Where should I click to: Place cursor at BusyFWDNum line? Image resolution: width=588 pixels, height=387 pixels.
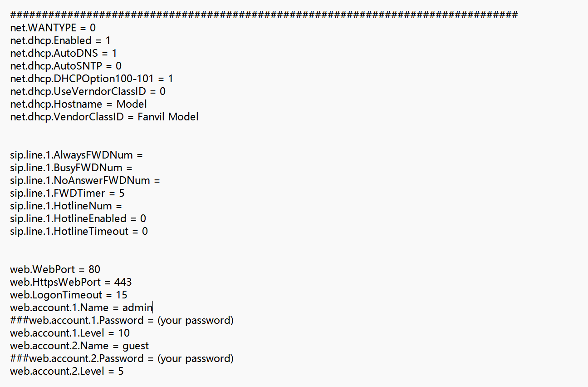point(71,168)
